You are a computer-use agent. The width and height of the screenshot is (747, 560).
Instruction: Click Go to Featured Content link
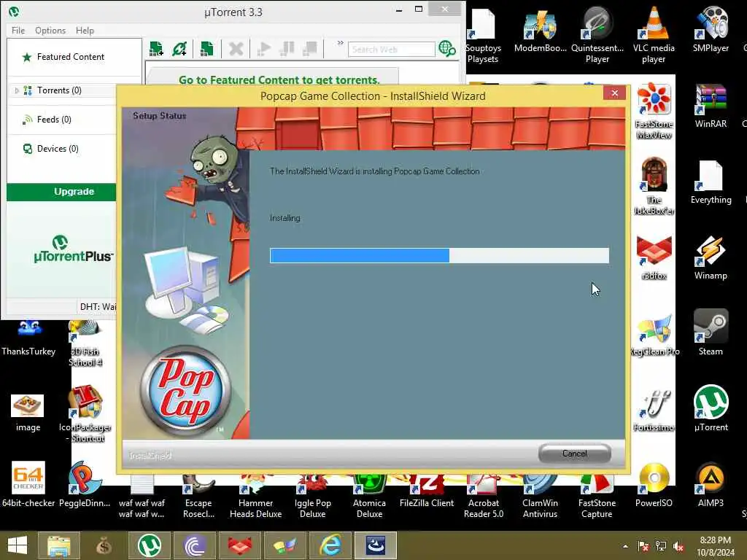pyautogui.click(x=279, y=80)
